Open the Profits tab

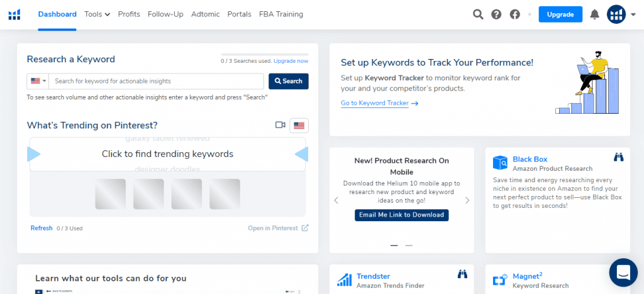click(x=129, y=14)
